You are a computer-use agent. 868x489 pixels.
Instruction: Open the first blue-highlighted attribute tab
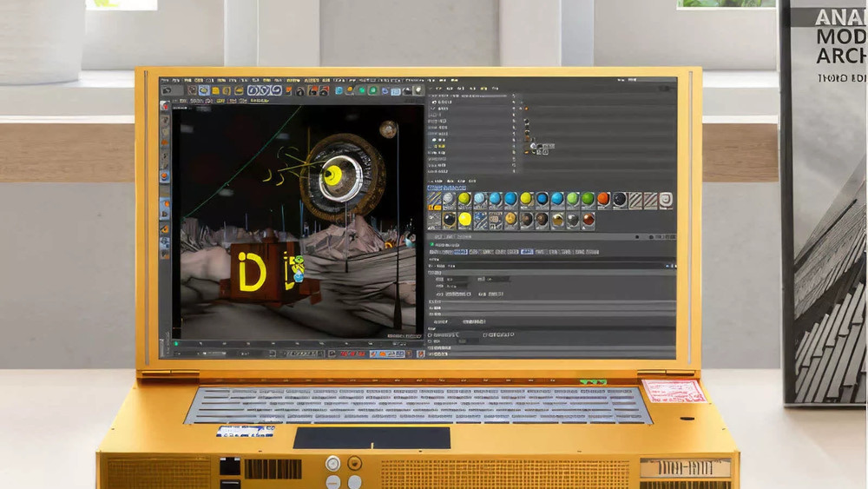(x=461, y=252)
